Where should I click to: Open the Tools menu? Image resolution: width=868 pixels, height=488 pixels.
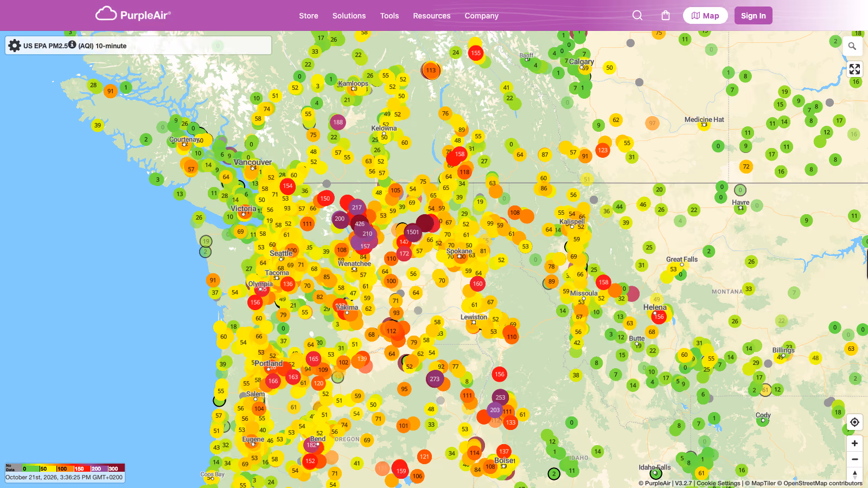(390, 16)
